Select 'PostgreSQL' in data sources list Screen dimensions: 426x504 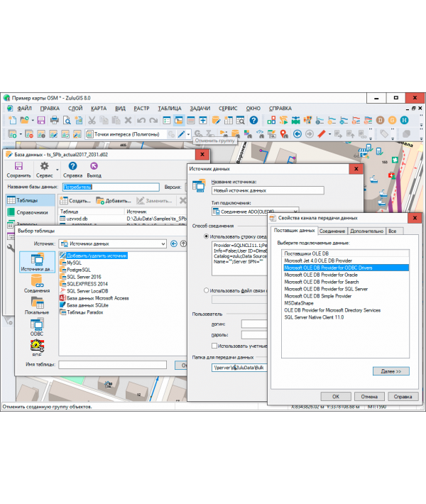pyautogui.click(x=75, y=270)
